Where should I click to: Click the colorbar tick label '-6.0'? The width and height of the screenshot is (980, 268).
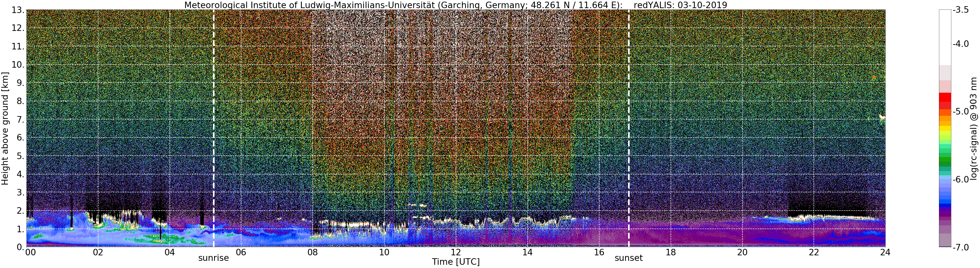click(960, 180)
